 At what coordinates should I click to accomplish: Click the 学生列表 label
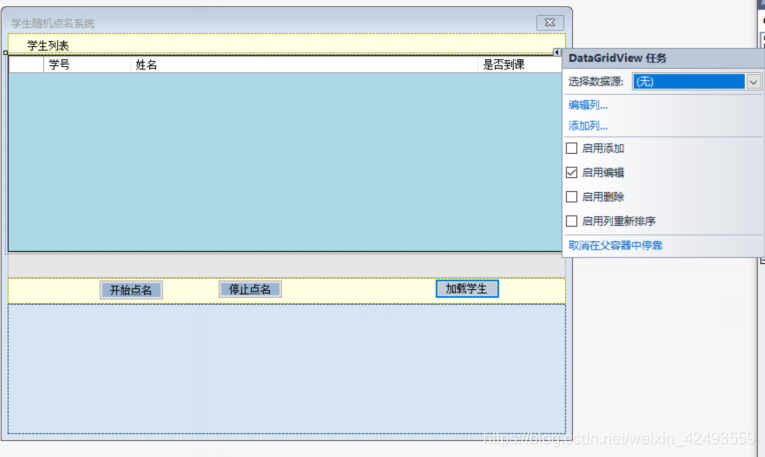point(48,46)
